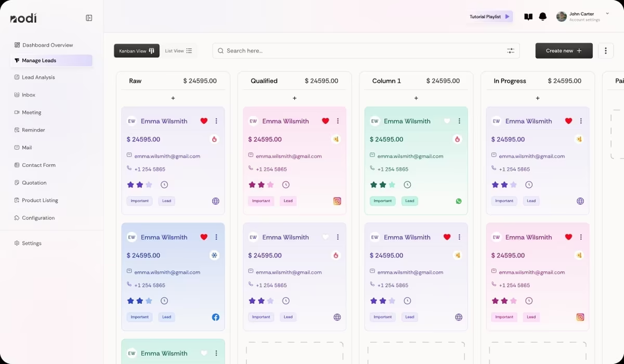Viewport: 624px width, 364px height.
Task: Open options menu on green Column 1 card
Action: point(459,121)
